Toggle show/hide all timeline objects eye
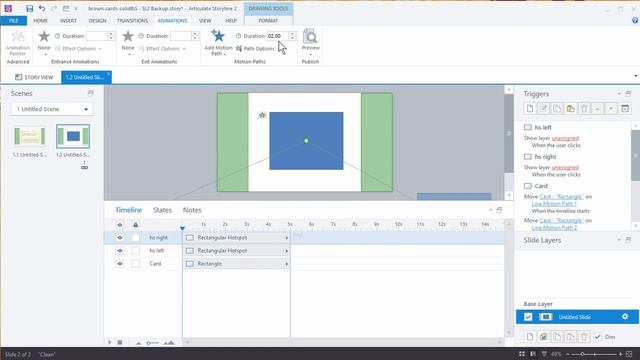Image resolution: width=640 pixels, height=360 pixels. 120,224
